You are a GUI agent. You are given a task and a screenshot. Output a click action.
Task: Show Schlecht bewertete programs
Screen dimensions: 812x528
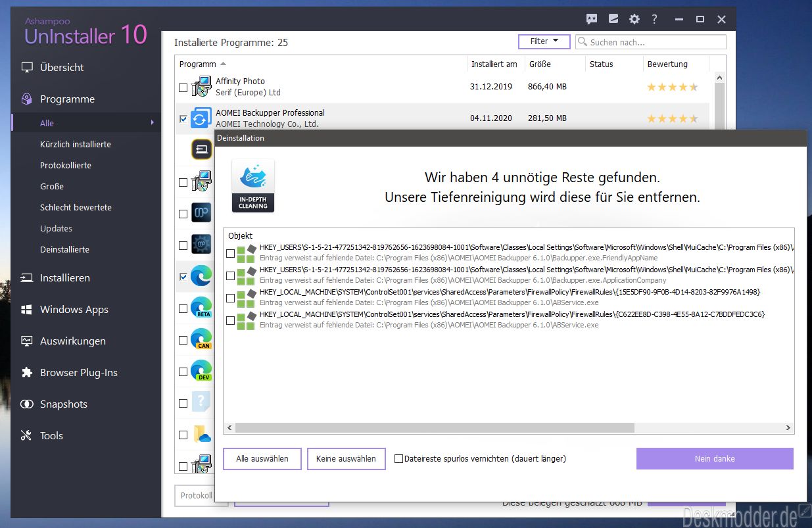[x=76, y=207]
